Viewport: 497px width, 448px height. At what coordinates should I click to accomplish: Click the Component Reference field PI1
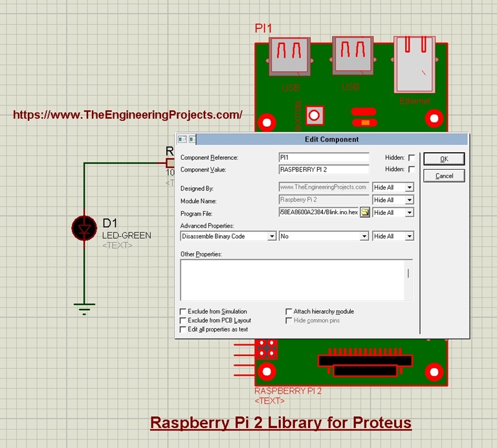(324, 157)
